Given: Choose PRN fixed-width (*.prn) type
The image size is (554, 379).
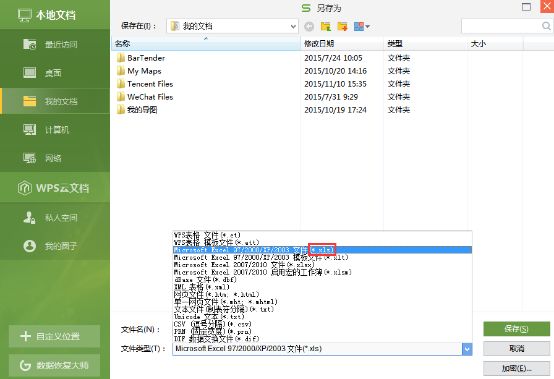Looking at the screenshot, I should [322, 331].
